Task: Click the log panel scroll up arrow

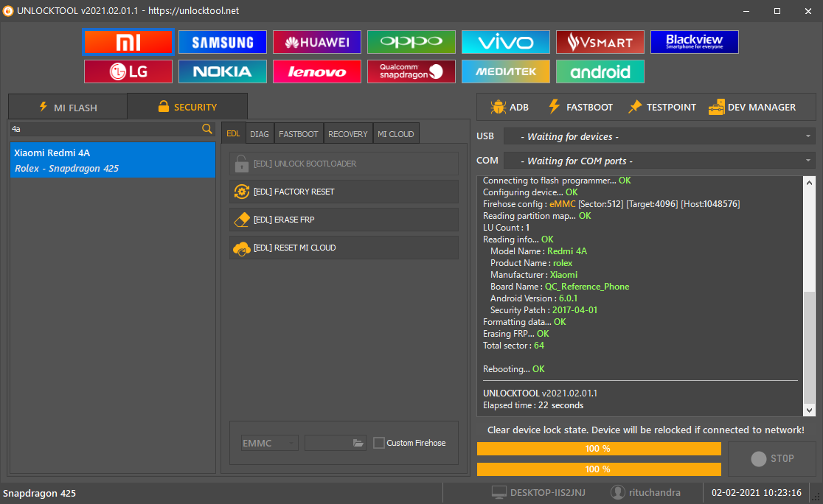Action: click(809, 183)
